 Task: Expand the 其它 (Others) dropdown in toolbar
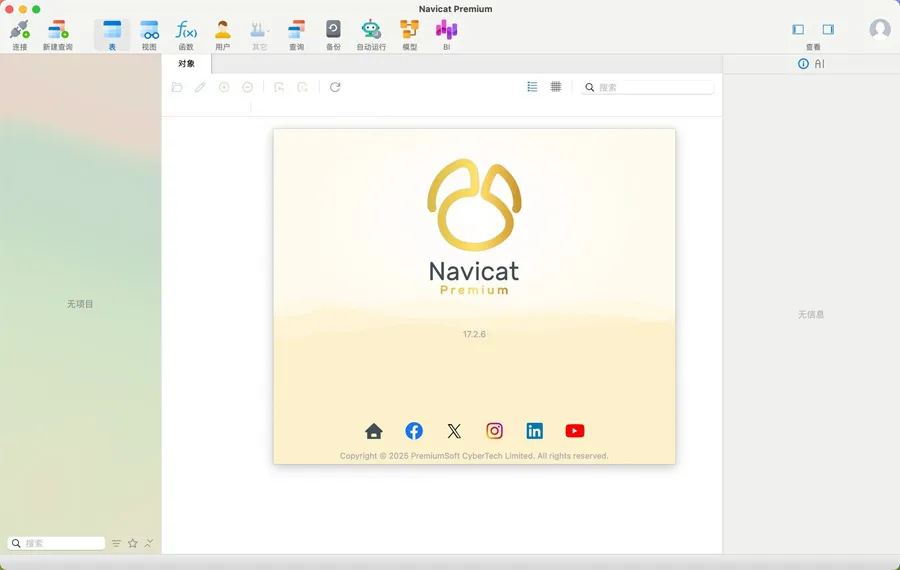pyautogui.click(x=260, y=30)
